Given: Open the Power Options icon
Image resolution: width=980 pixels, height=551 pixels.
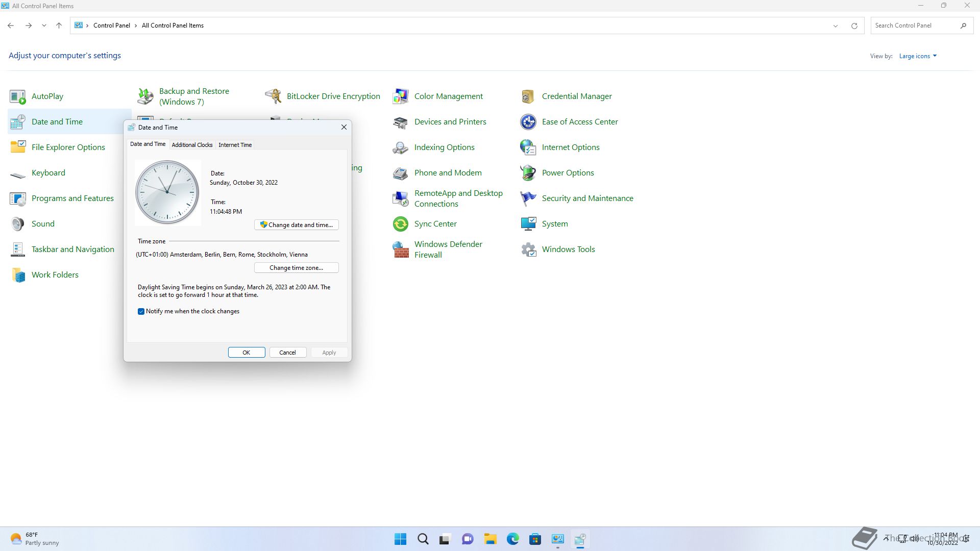Looking at the screenshot, I should tap(528, 173).
